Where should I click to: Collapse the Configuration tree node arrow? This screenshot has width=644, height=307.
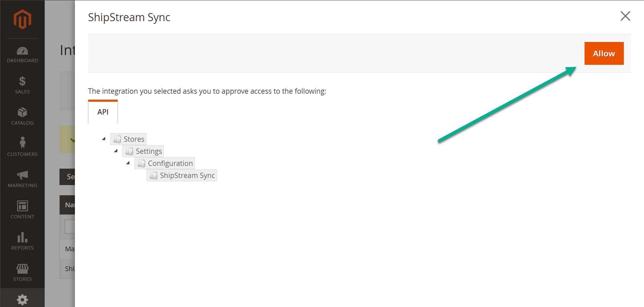coord(128,163)
